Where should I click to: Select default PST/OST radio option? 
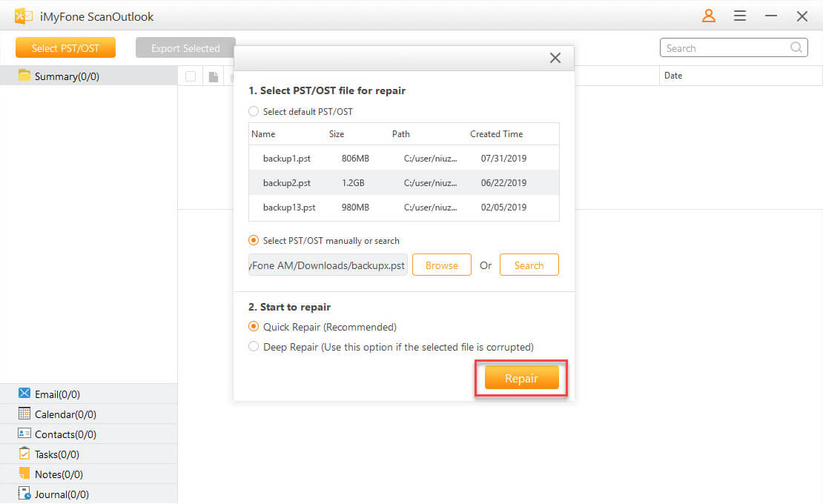(254, 111)
